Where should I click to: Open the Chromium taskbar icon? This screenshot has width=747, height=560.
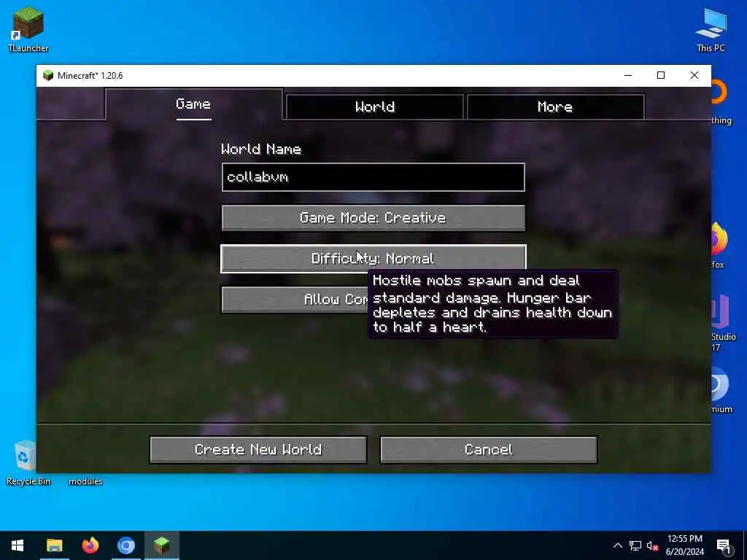coord(126,545)
